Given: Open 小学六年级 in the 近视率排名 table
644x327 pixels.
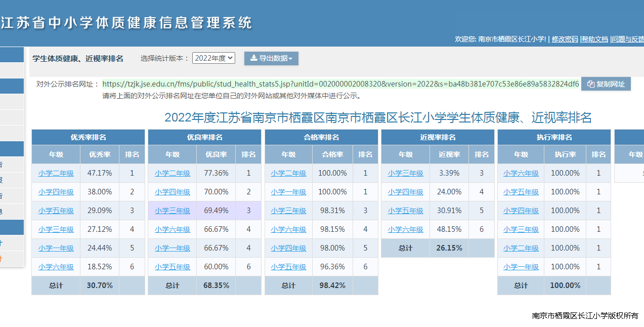Looking at the screenshot, I should [406, 229].
